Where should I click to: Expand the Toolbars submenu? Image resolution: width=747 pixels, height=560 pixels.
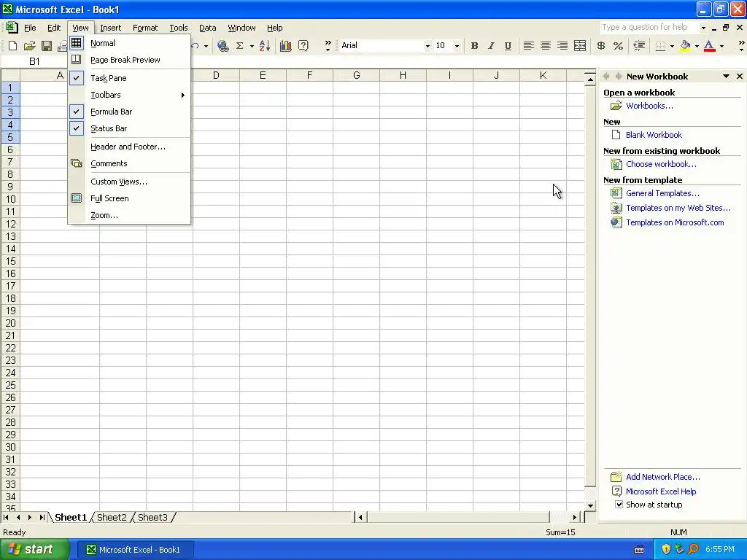tap(129, 95)
